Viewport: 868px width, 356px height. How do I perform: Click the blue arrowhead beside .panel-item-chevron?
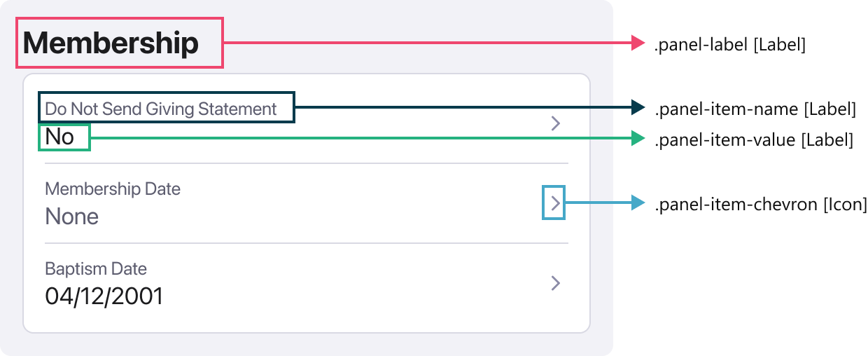pos(637,203)
